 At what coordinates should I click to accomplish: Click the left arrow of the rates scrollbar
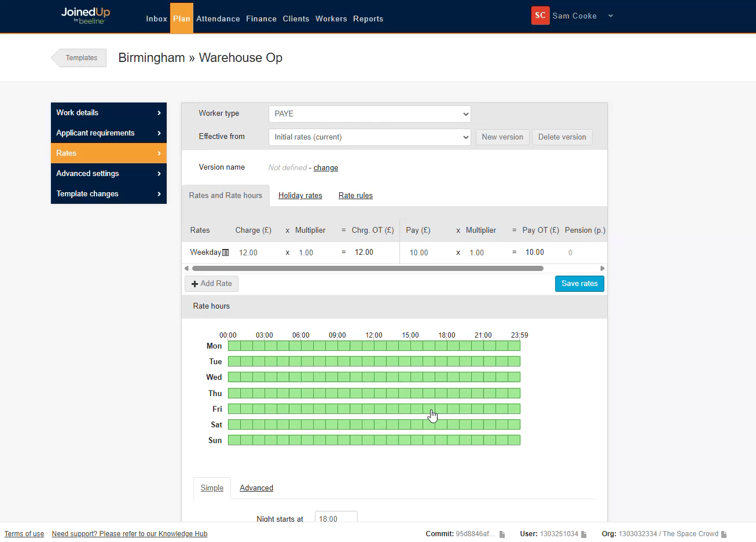186,268
